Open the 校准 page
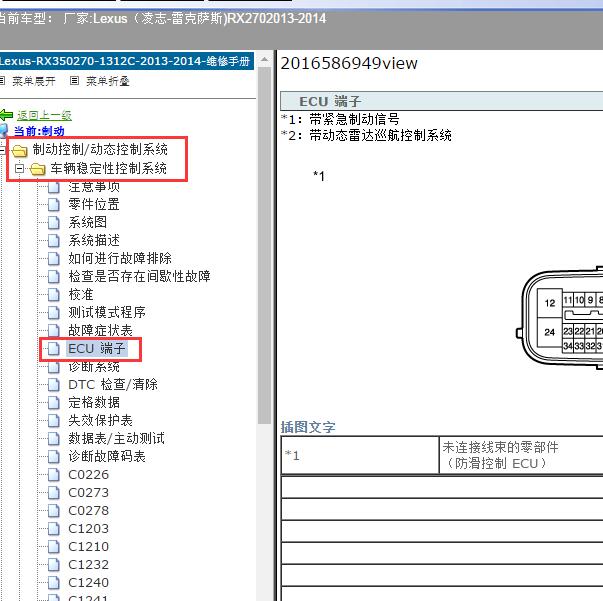Viewport: 603px width, 601px height. pos(81,295)
